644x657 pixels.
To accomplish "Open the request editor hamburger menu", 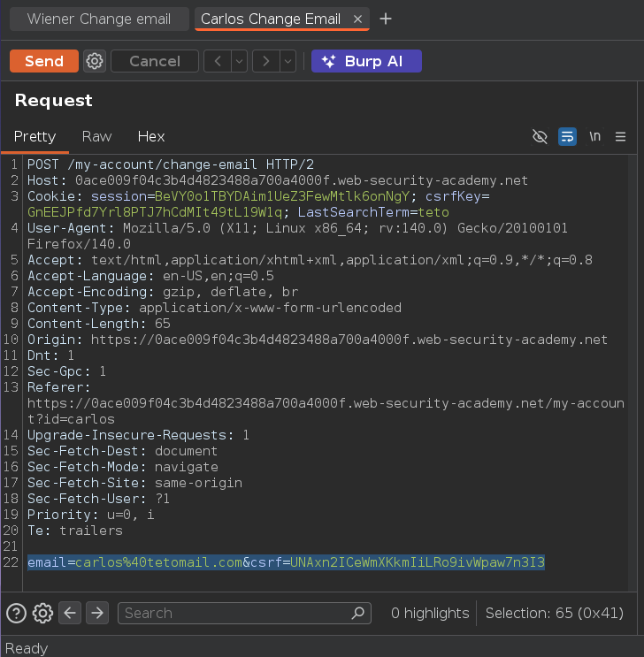I will 620,136.
